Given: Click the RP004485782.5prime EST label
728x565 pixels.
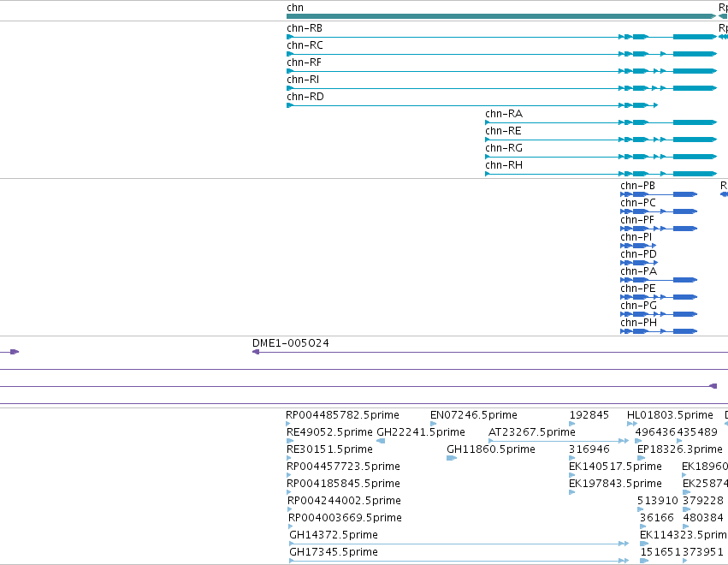Looking at the screenshot, I should pos(343,415).
